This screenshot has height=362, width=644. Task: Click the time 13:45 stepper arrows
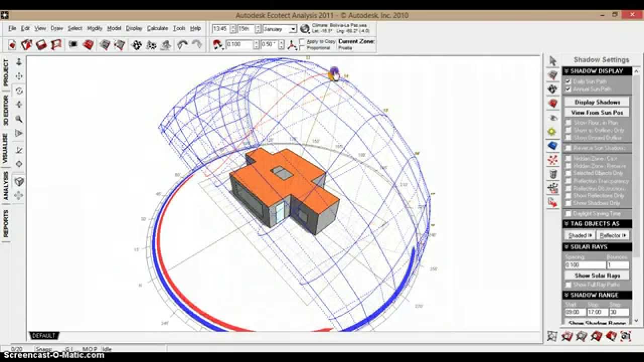pyautogui.click(x=232, y=29)
